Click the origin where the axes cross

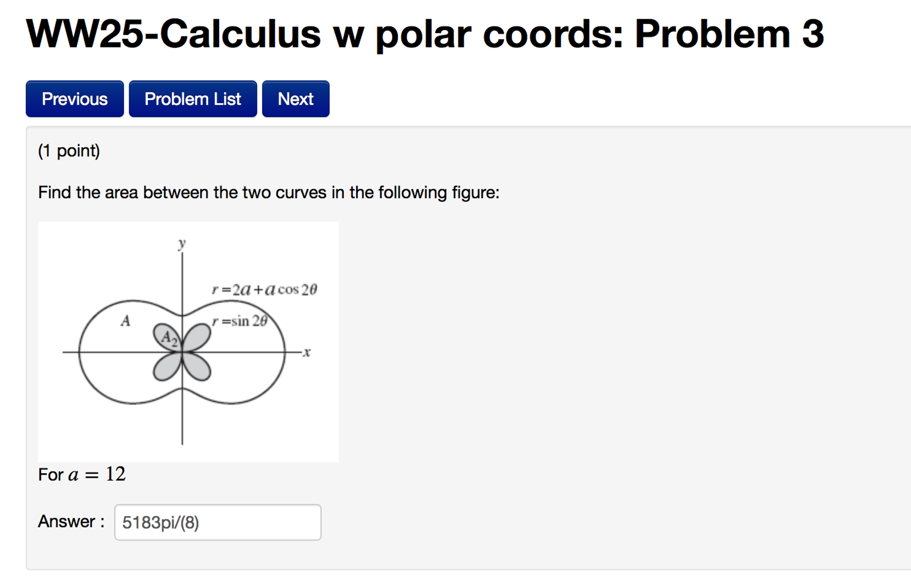click(182, 352)
